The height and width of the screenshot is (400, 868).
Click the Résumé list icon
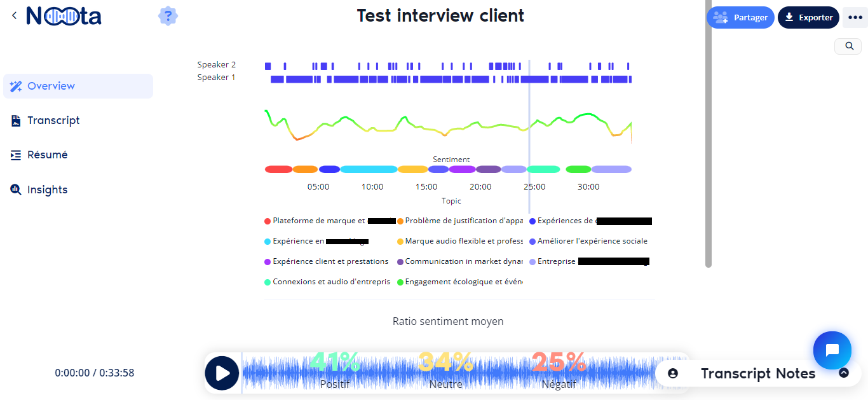coord(16,155)
